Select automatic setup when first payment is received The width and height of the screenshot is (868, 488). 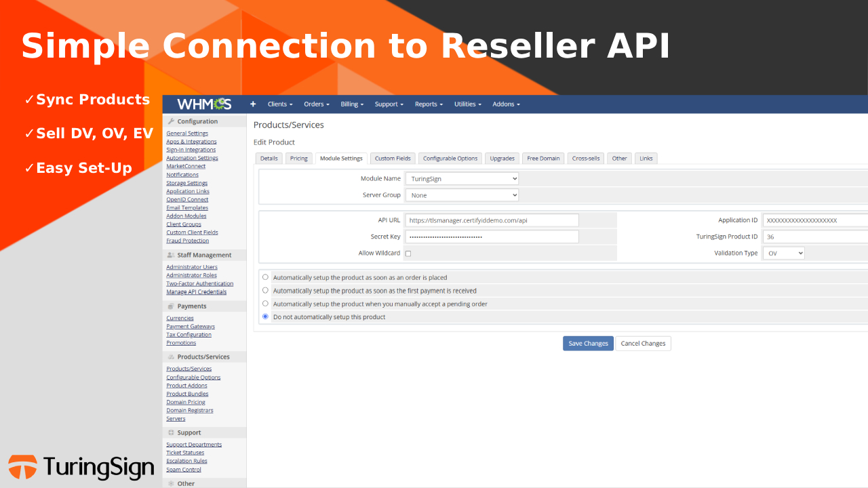click(265, 290)
